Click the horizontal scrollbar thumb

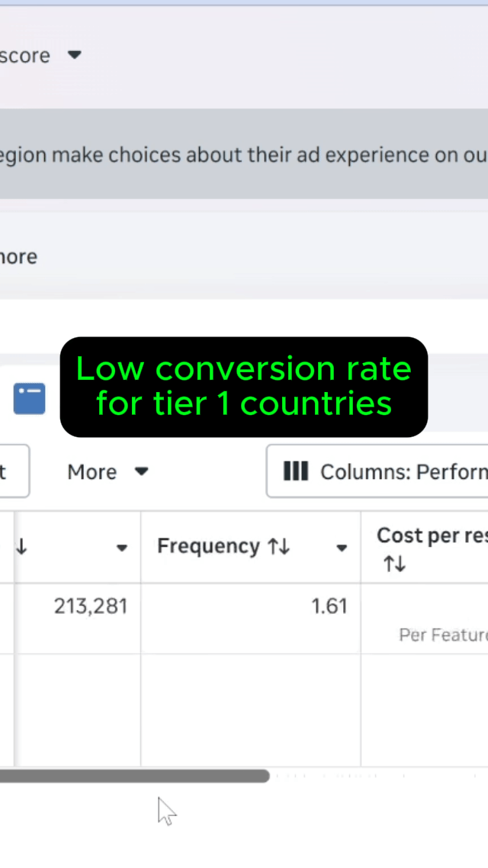[133, 776]
